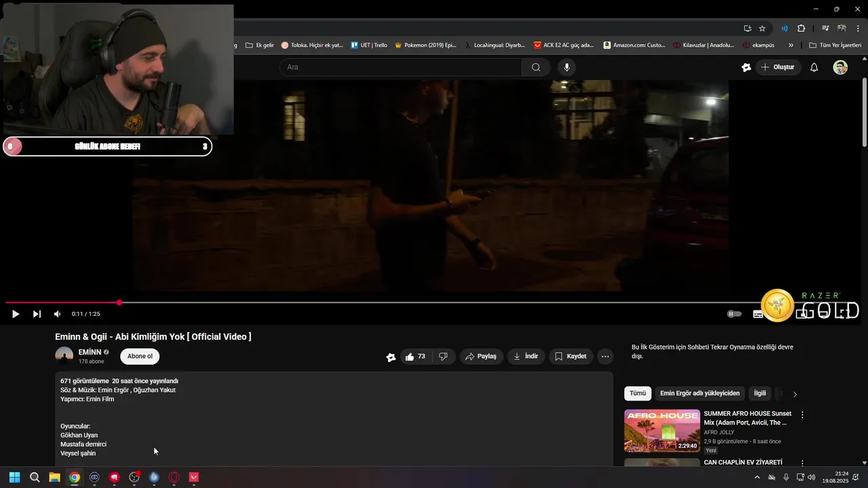The height and width of the screenshot is (488, 868).
Task: Open AFRO JOLLY channel name
Action: tap(719, 432)
